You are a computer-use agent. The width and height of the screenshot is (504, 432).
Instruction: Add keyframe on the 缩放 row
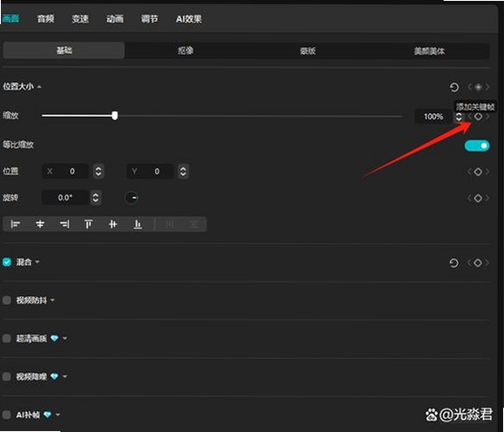pyautogui.click(x=478, y=117)
